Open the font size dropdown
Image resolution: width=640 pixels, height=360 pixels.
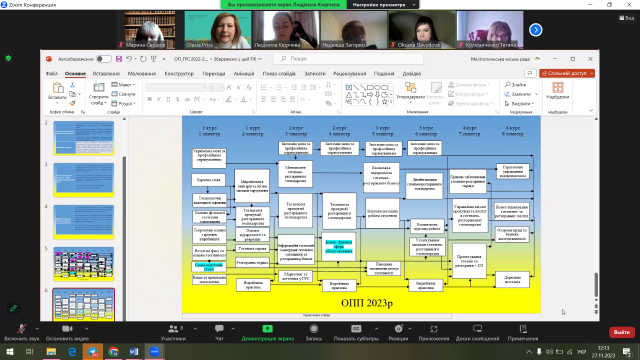(x=216, y=87)
